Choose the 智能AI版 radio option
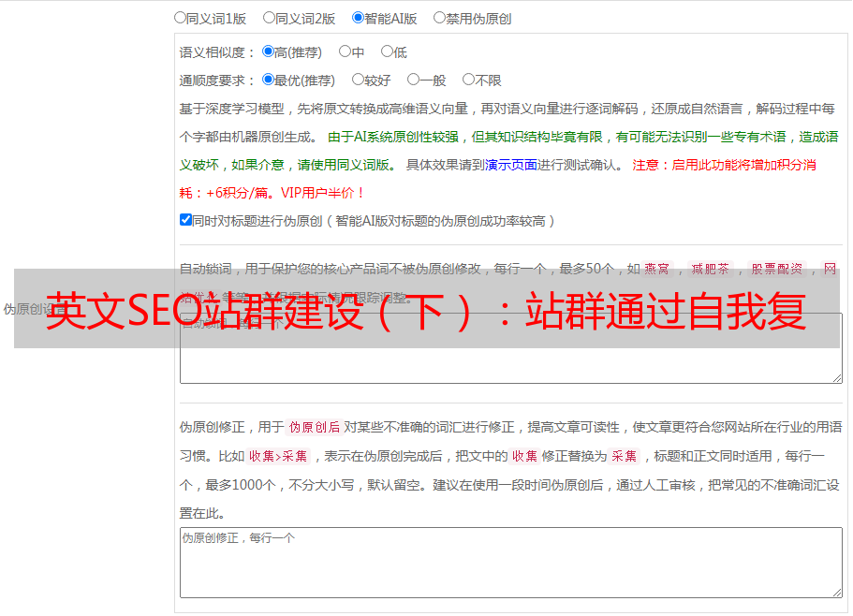Viewport: 853px width, 616px height. pyautogui.click(x=358, y=18)
